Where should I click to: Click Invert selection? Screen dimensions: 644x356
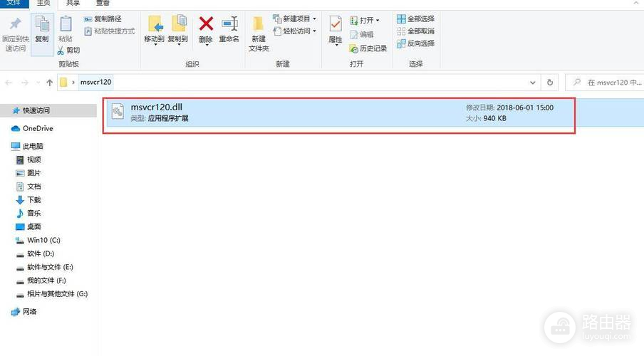(415, 43)
